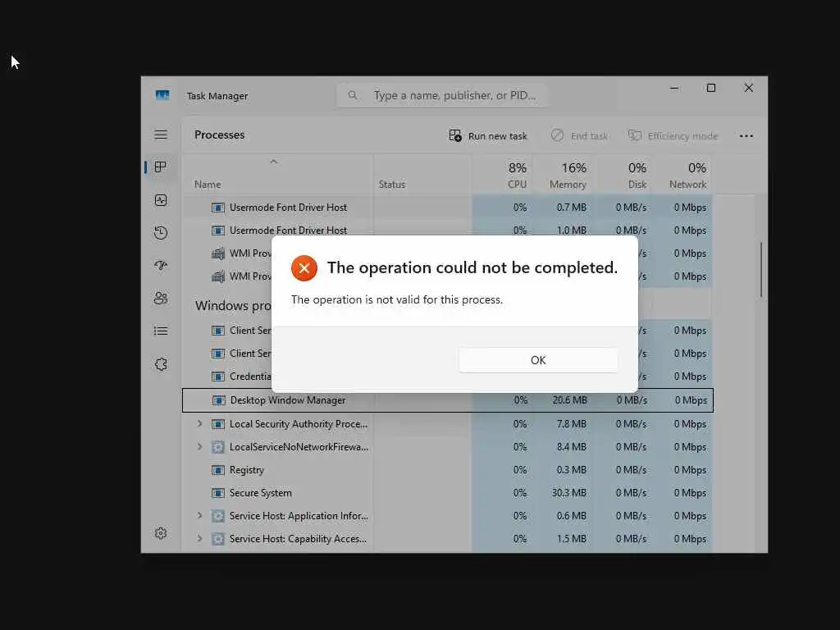Click the search box in Task Manager
The width and height of the screenshot is (840, 630).
(x=442, y=95)
